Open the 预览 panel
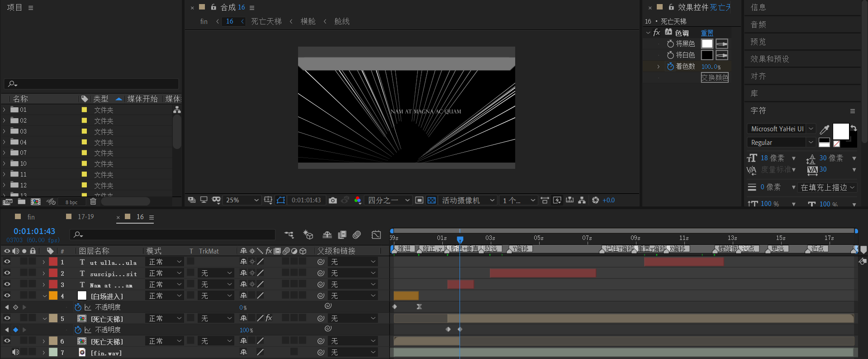868x359 pixels. pos(759,42)
